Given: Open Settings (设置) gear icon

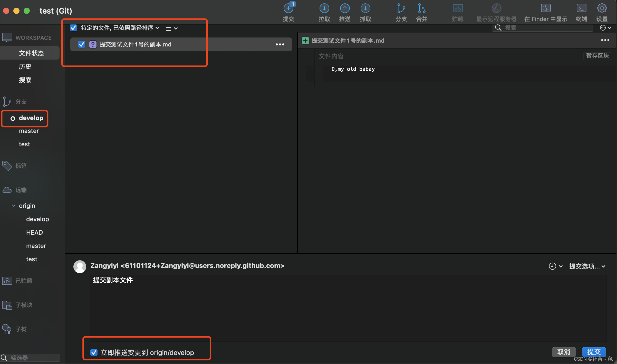Looking at the screenshot, I should point(602,9).
